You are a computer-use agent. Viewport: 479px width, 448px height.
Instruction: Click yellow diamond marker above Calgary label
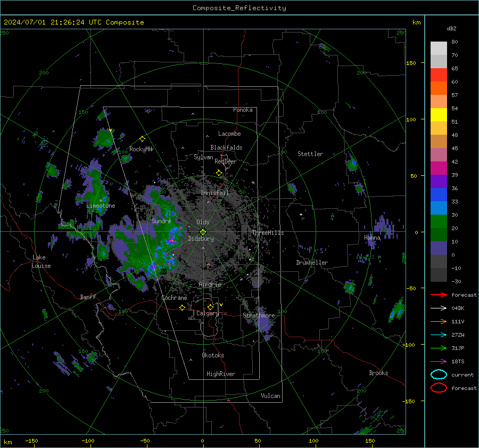coord(210,307)
